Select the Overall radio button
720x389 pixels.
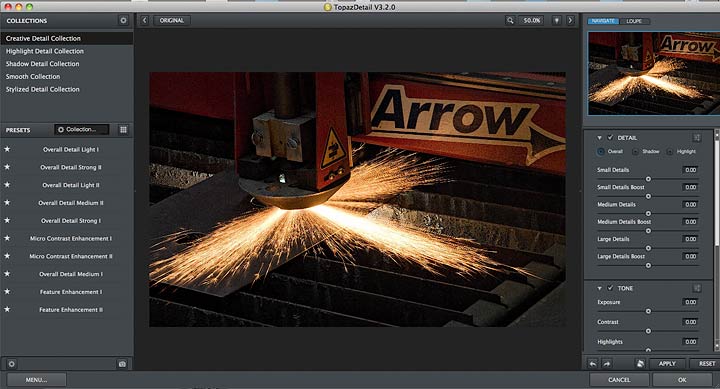coord(601,152)
